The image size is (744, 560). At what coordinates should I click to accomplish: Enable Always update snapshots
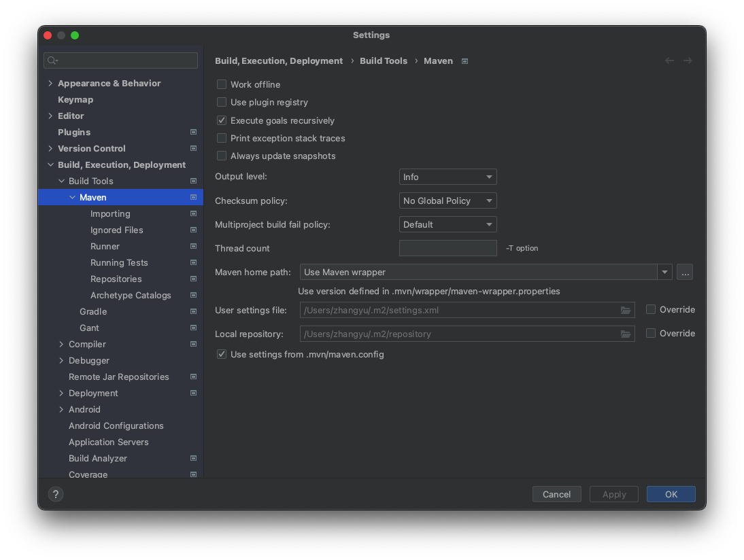222,156
